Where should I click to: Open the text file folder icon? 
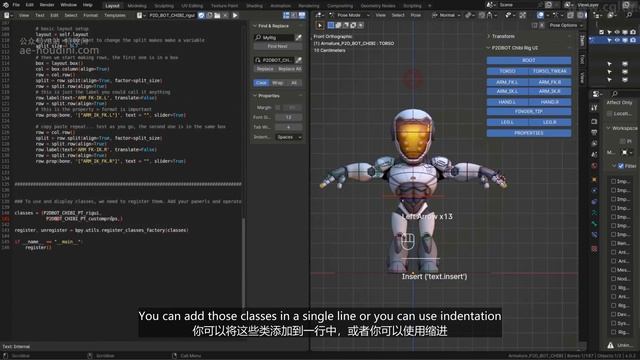[217, 16]
